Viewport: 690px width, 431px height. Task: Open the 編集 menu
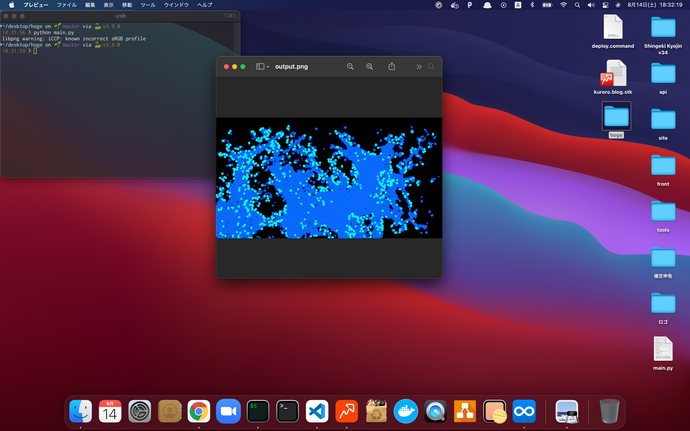(90, 5)
